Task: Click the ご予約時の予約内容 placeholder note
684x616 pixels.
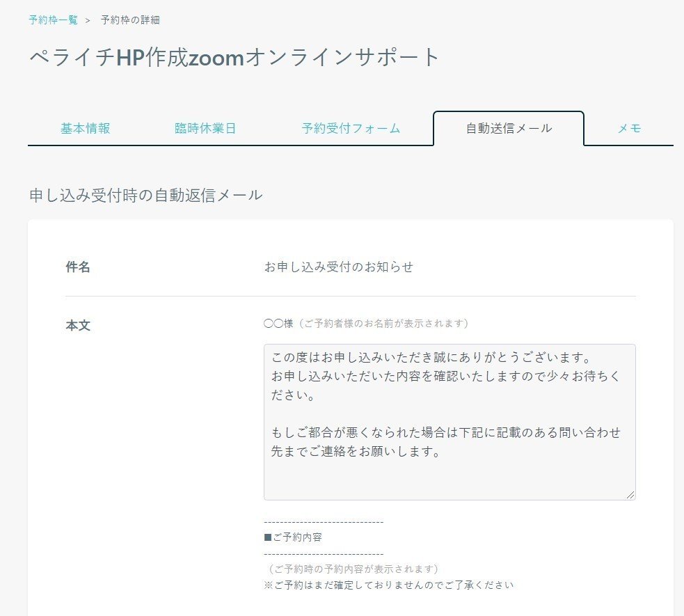Action: tap(351, 568)
